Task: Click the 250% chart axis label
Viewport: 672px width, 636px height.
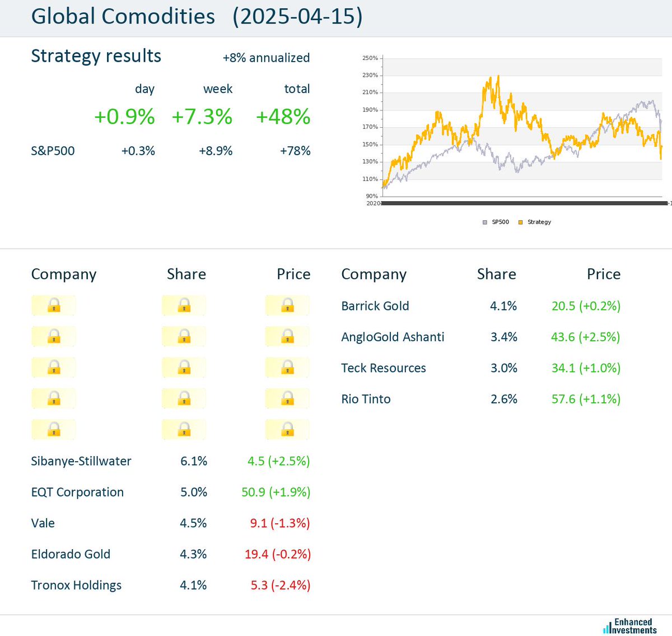Action: (370, 58)
